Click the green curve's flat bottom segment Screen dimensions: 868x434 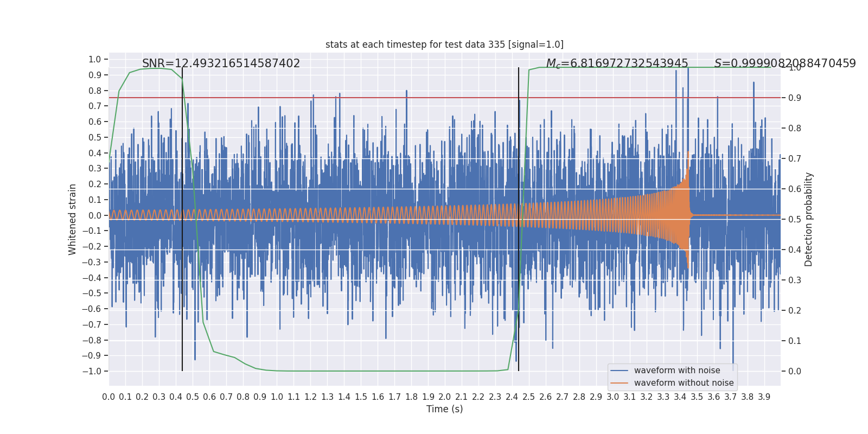coord(385,371)
